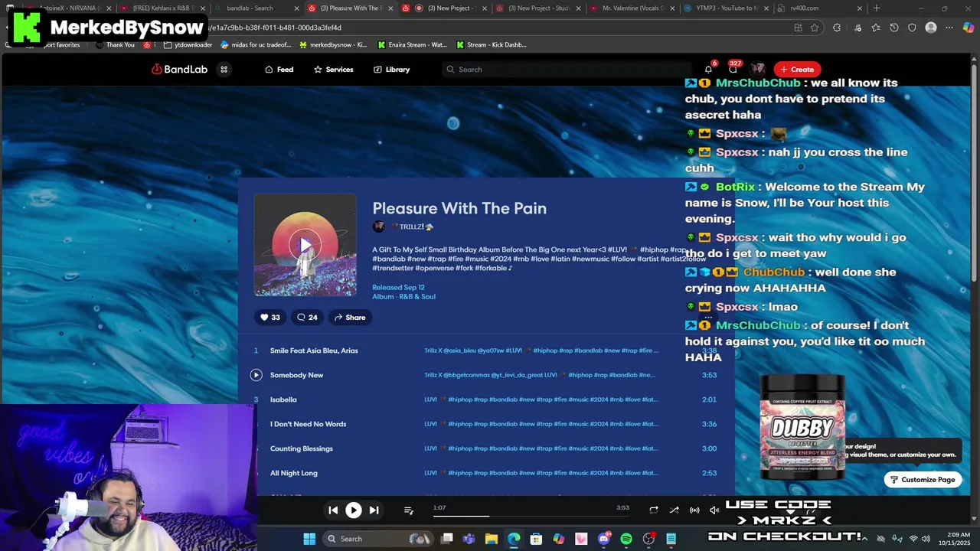Click the BandLab search field
This screenshot has width=980, height=551.
(567, 69)
